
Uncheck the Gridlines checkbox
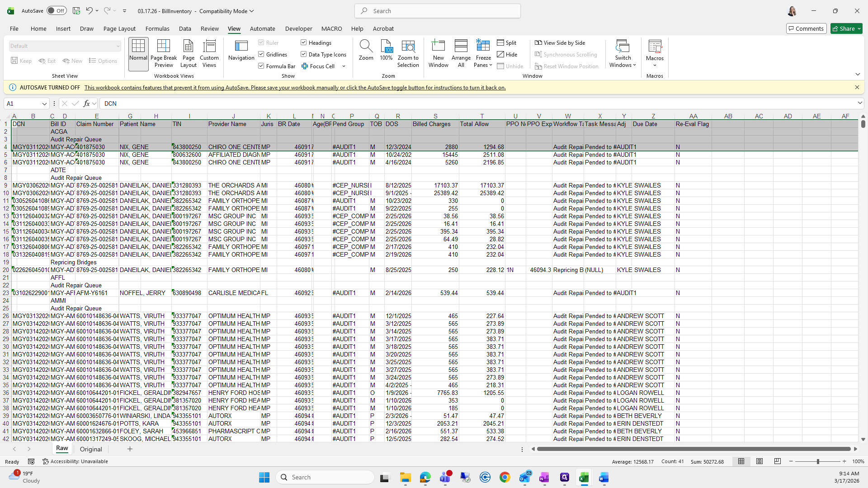[261, 54]
